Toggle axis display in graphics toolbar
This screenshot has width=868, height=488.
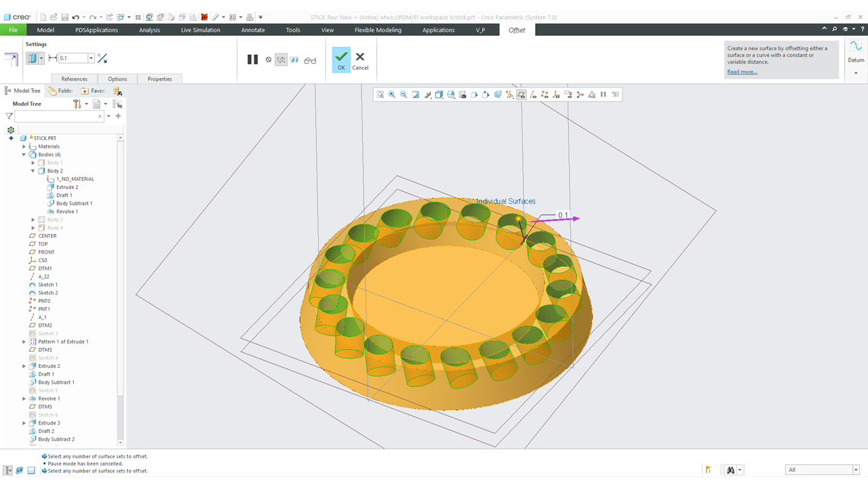[533, 95]
